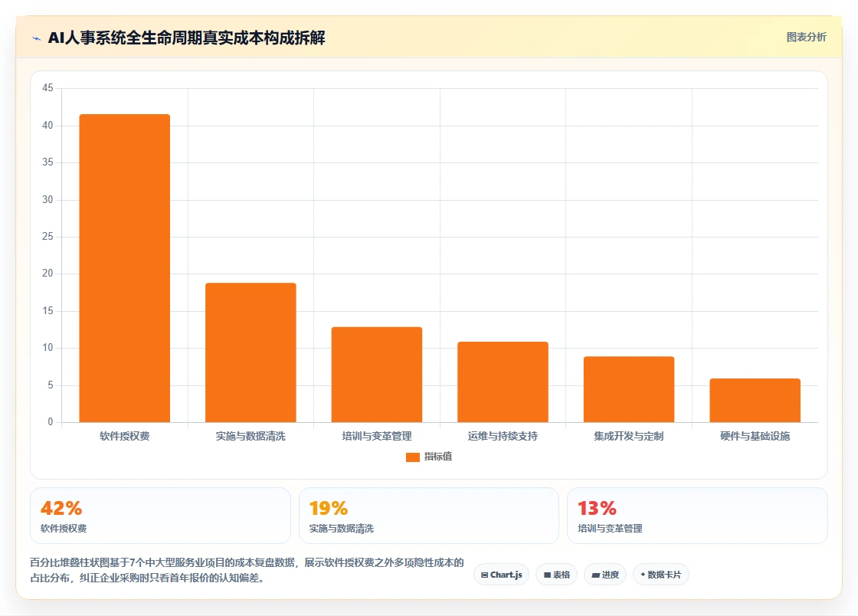This screenshot has height=616, width=858.
Task: Click the 运维与持续支持 bar
Action: click(503, 382)
